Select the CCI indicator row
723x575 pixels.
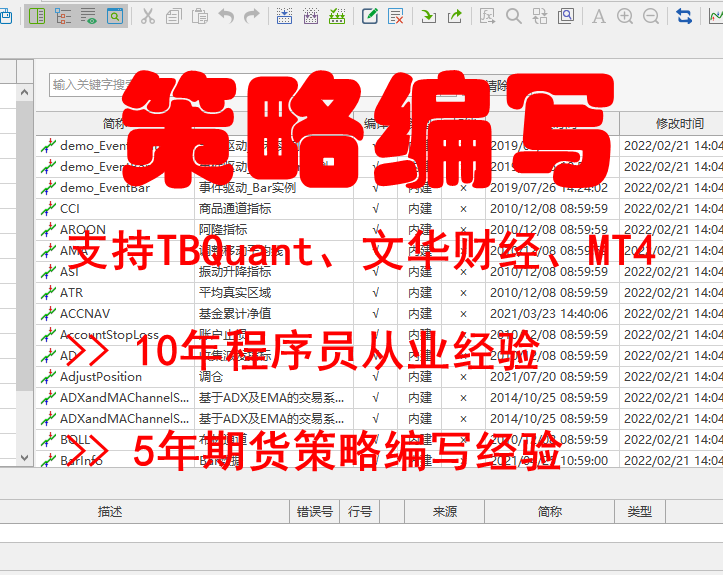click(70, 209)
